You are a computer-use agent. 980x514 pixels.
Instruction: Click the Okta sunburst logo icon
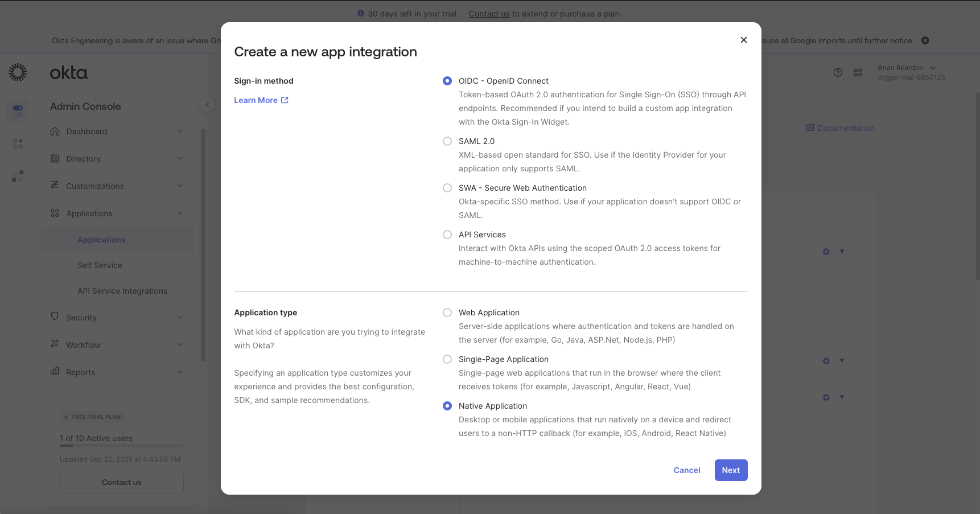pos(18,72)
